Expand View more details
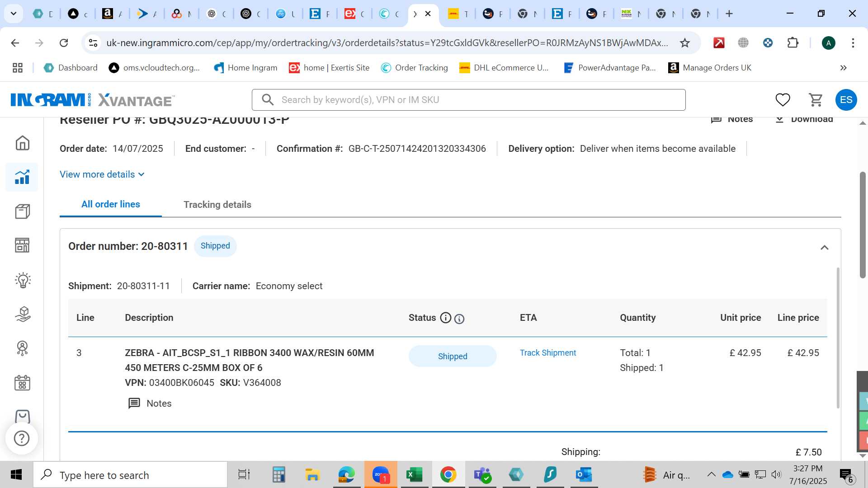The width and height of the screenshot is (868, 488). coord(102,174)
